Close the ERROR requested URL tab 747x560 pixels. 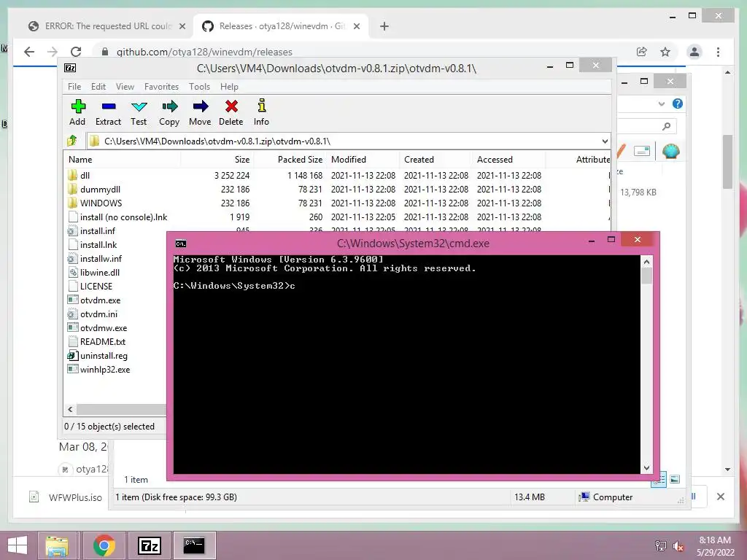[182, 26]
